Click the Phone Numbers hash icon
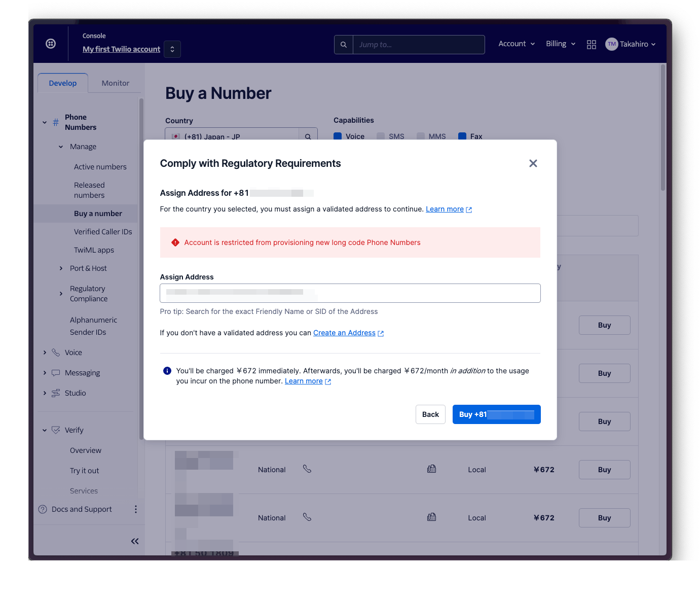This screenshot has width=700, height=598. click(56, 122)
